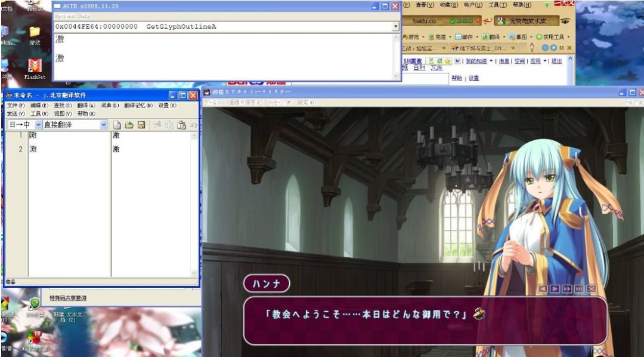
Task: Open 設定 menu in game window
Action: click(x=307, y=103)
